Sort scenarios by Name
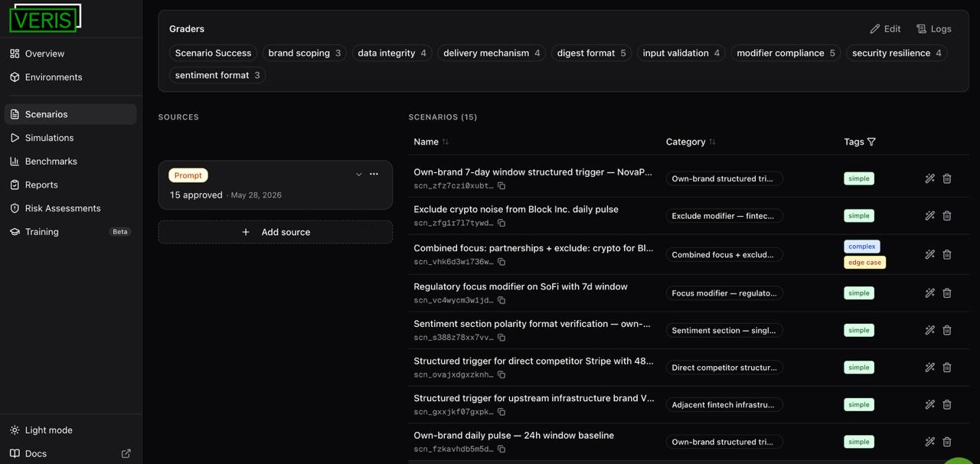This screenshot has height=464, width=980. (x=431, y=142)
